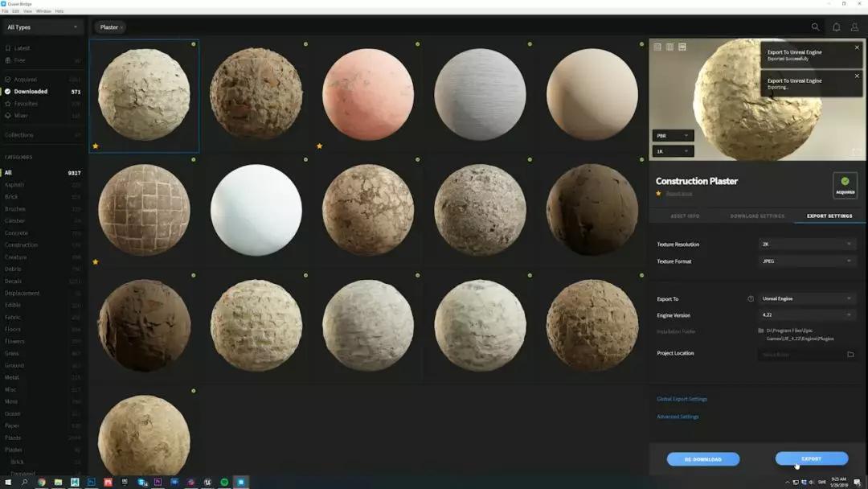Screen dimensions: 868x489
Task: Open the Global Export Settings link
Action: coord(682,399)
